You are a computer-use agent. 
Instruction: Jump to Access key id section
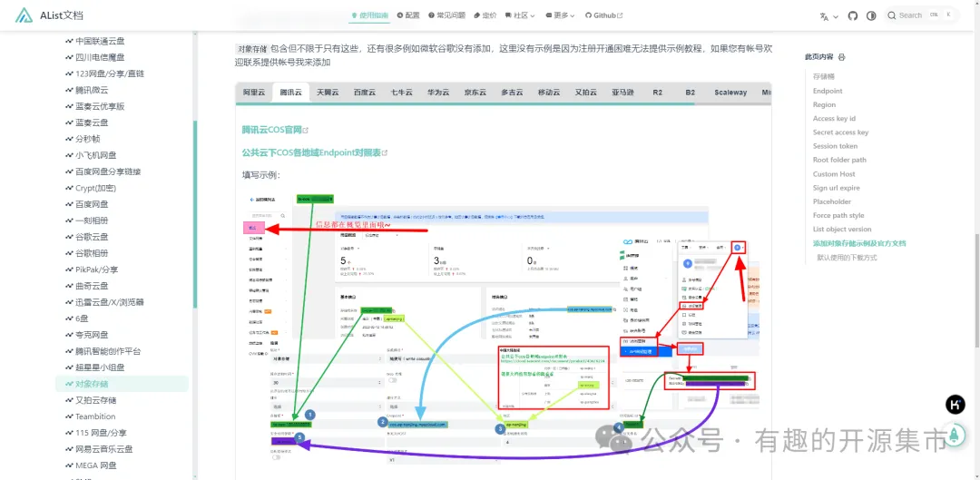point(834,118)
